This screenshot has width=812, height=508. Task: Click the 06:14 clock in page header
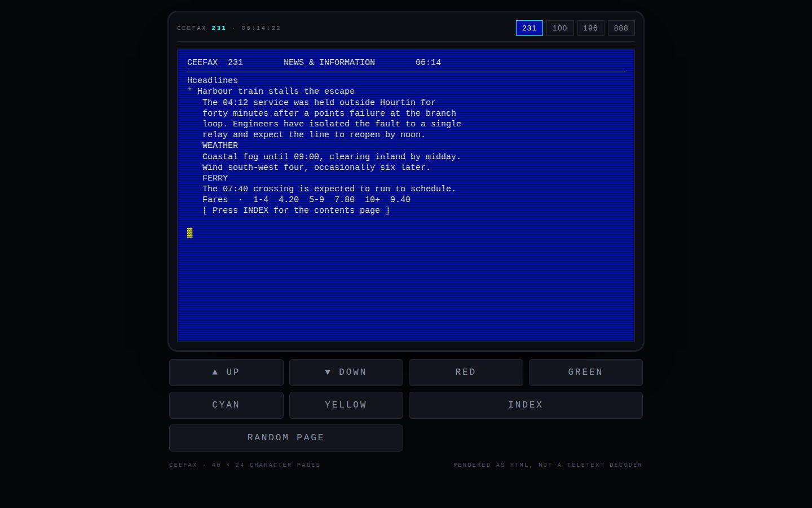click(428, 63)
